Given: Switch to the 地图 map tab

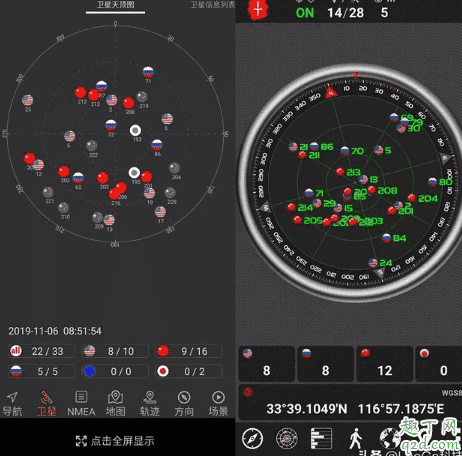Looking at the screenshot, I should [x=116, y=404].
